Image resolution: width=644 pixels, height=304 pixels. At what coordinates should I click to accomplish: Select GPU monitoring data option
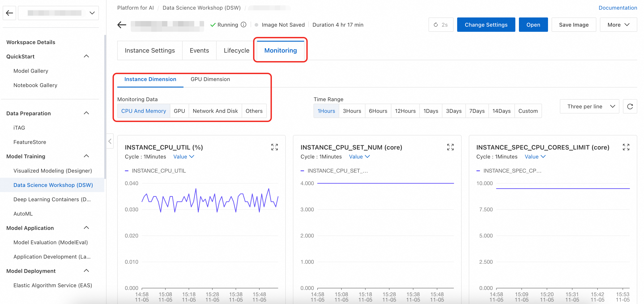(x=179, y=111)
